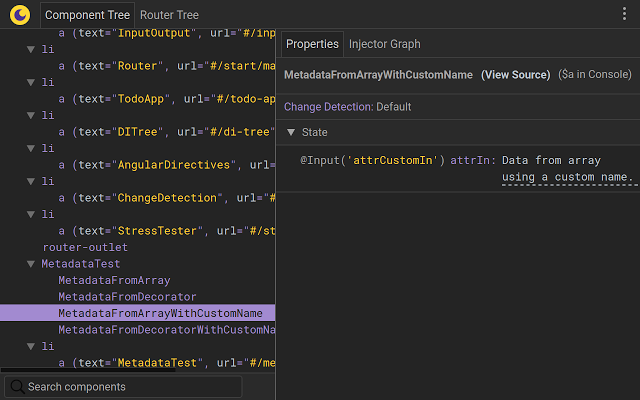The width and height of the screenshot is (640, 400).
Task: Select the Properties tab
Action: coord(312,44)
